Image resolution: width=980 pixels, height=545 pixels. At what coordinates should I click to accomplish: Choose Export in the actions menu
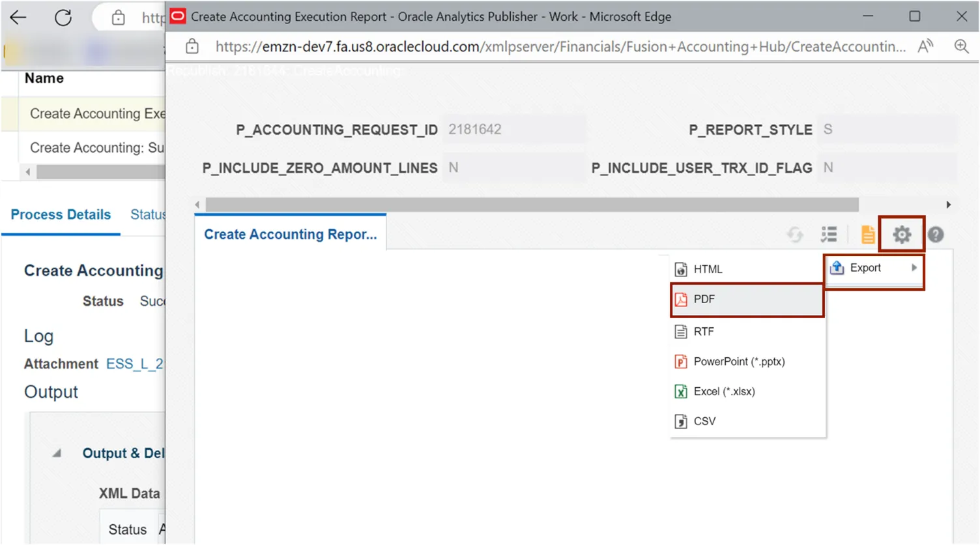click(x=874, y=268)
